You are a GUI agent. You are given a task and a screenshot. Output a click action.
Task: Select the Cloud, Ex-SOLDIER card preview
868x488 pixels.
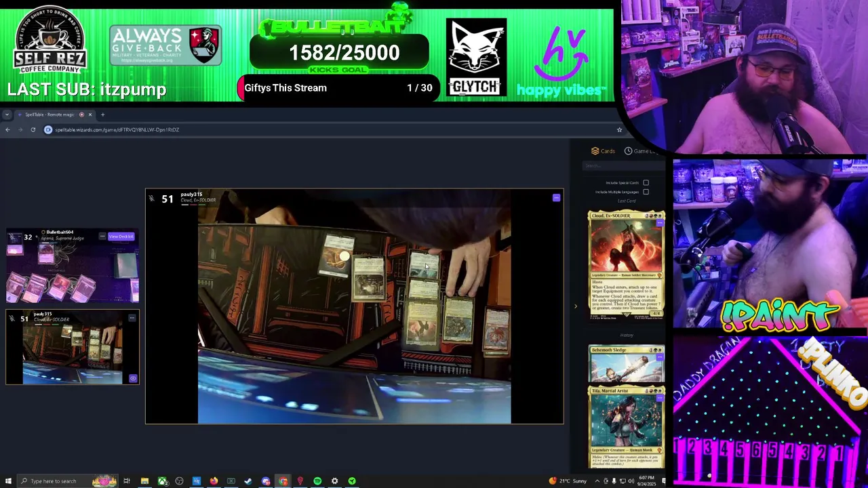click(x=627, y=265)
